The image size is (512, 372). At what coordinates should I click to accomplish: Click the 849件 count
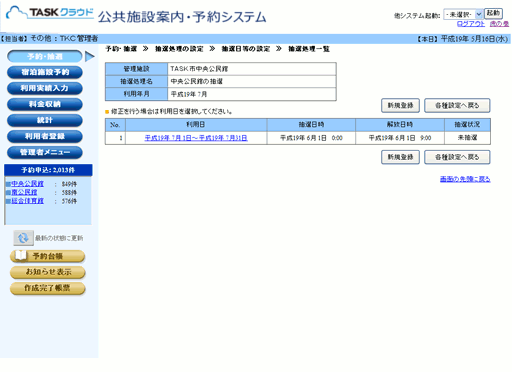point(69,184)
